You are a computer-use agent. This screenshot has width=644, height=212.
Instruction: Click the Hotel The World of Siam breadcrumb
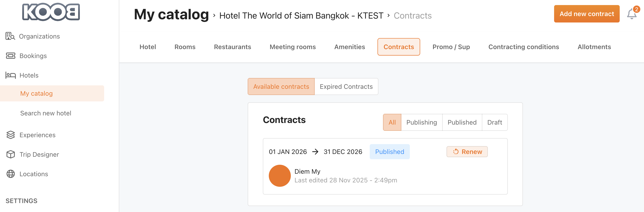coord(301,16)
